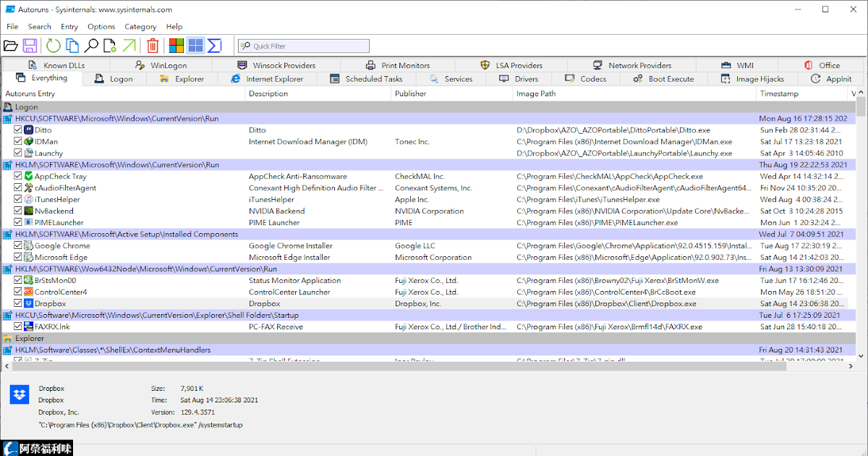868x456 pixels.
Task: Sort by Publisher column header
Action: pyautogui.click(x=452, y=93)
